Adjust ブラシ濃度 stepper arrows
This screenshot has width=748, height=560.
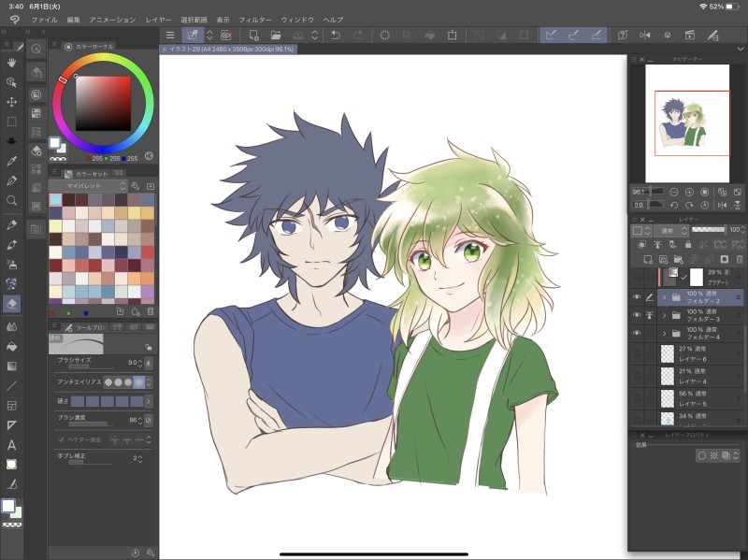pyautogui.click(x=139, y=421)
